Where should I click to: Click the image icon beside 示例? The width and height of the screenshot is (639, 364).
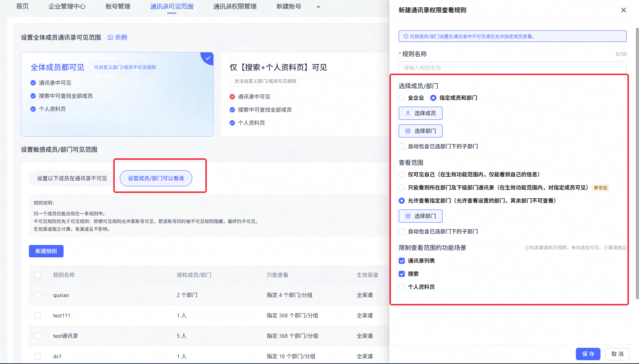pos(110,37)
